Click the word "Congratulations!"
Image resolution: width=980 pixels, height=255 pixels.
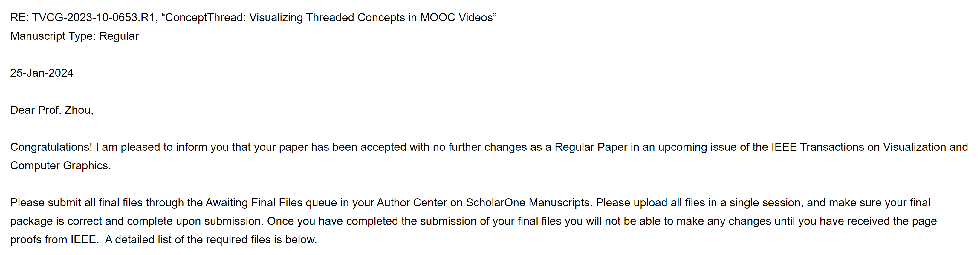(51, 147)
